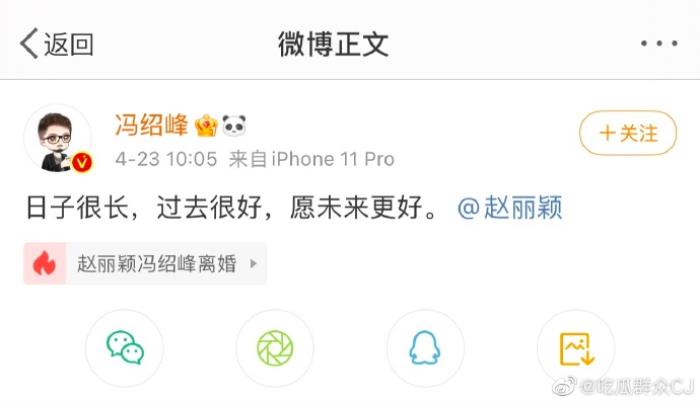Image resolution: width=700 pixels, height=403 pixels.
Task: Click the crown membership badge icon
Action: coord(206,125)
